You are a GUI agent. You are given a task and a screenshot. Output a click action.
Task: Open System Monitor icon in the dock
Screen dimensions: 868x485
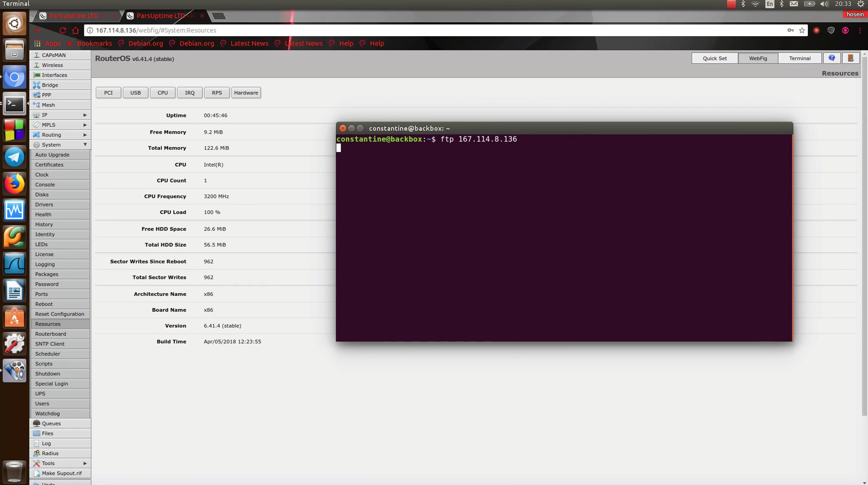point(14,210)
